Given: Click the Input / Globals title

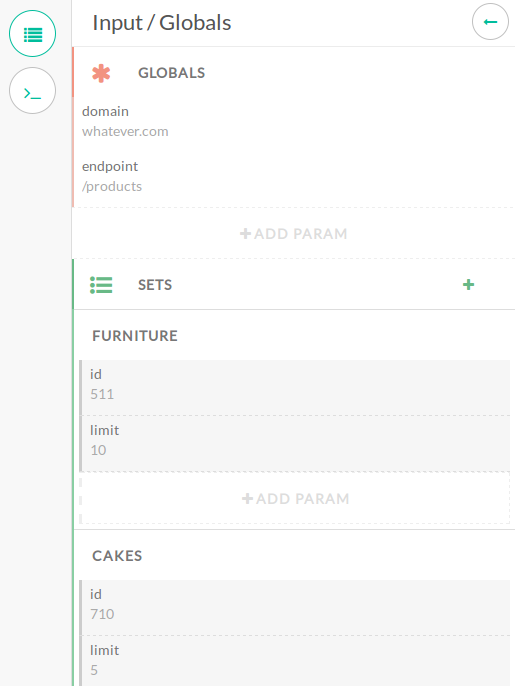Looking at the screenshot, I should (x=161, y=23).
